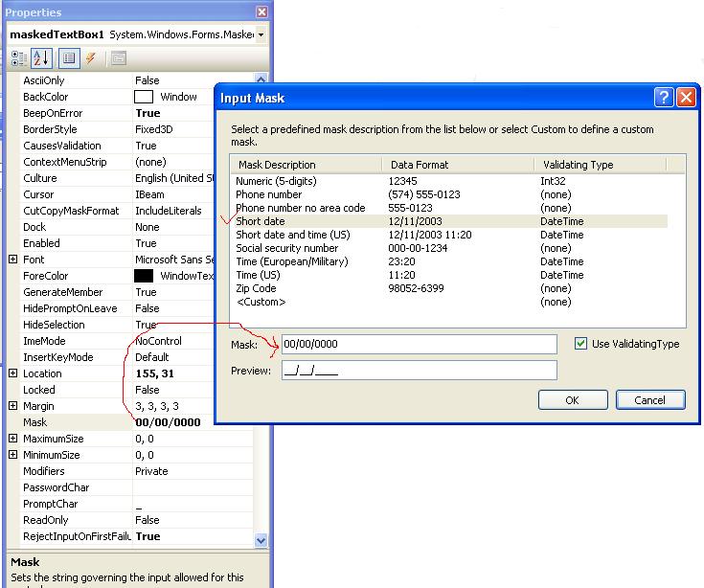The width and height of the screenshot is (704, 588).
Task: Select Phone number no area code mask
Action: point(449,208)
